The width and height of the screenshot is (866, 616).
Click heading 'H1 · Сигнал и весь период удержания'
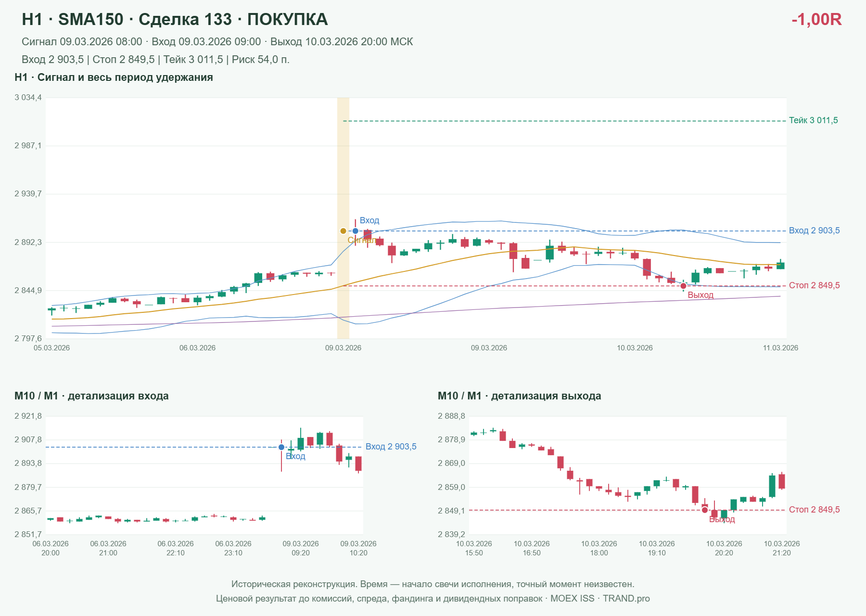(x=114, y=77)
